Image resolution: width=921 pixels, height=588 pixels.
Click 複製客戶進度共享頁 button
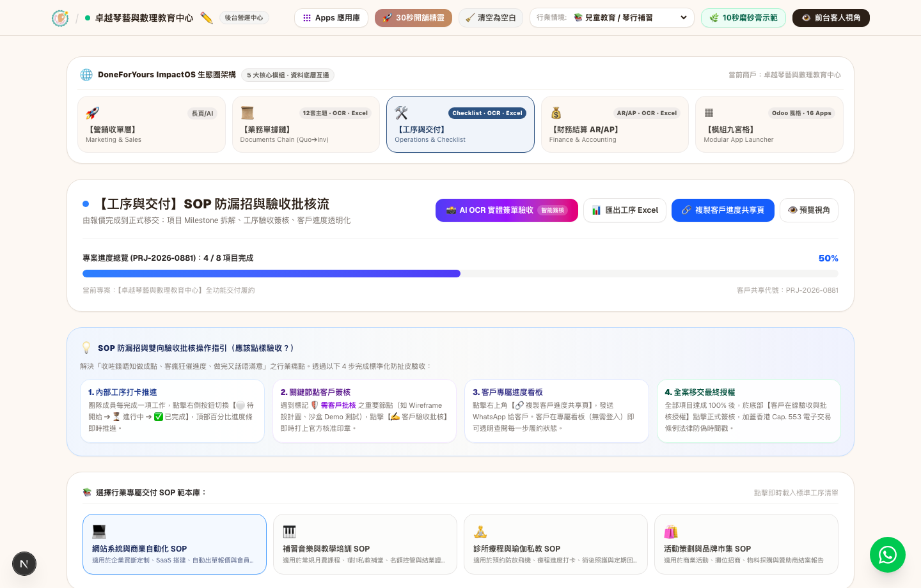(x=723, y=210)
